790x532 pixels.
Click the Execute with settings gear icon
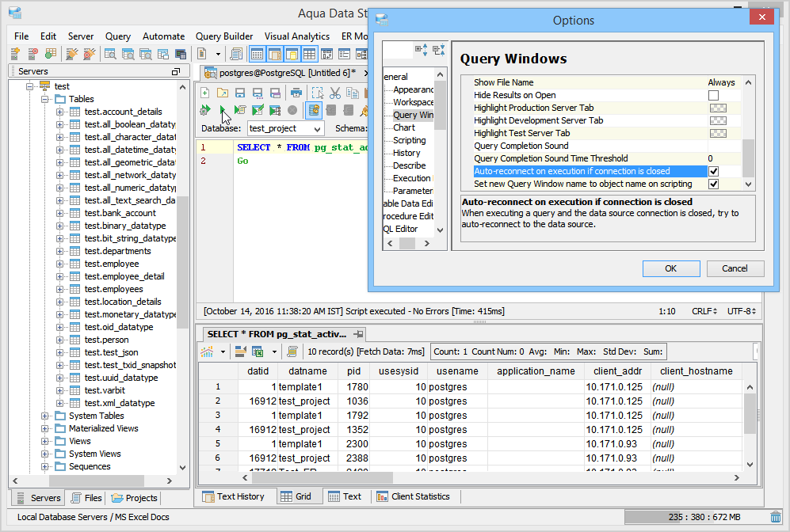pos(205,109)
